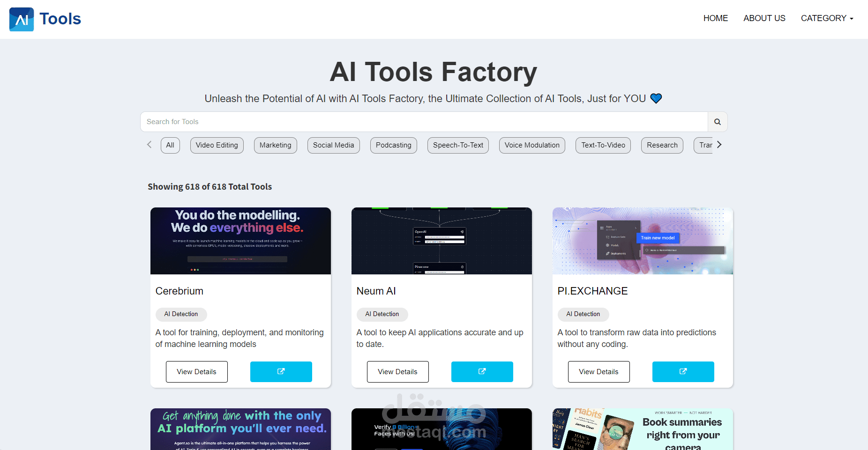This screenshot has height=450, width=868.
Task: Select the Text-To-Video filter
Action: (603, 145)
